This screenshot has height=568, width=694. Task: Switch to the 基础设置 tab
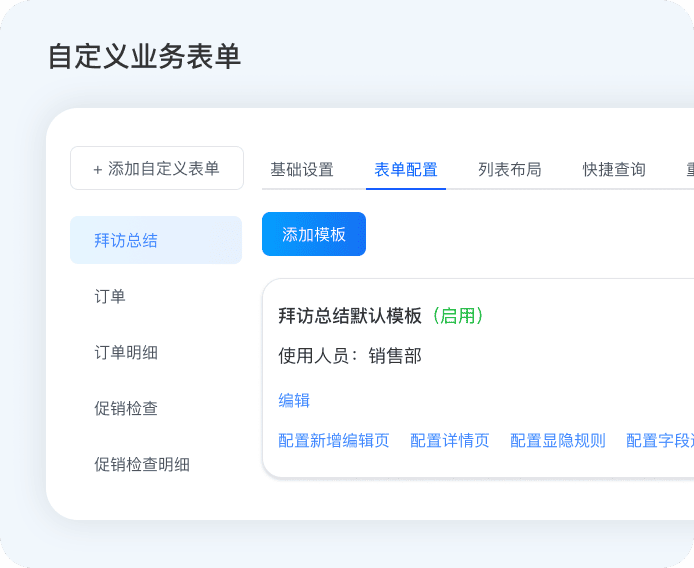click(302, 169)
